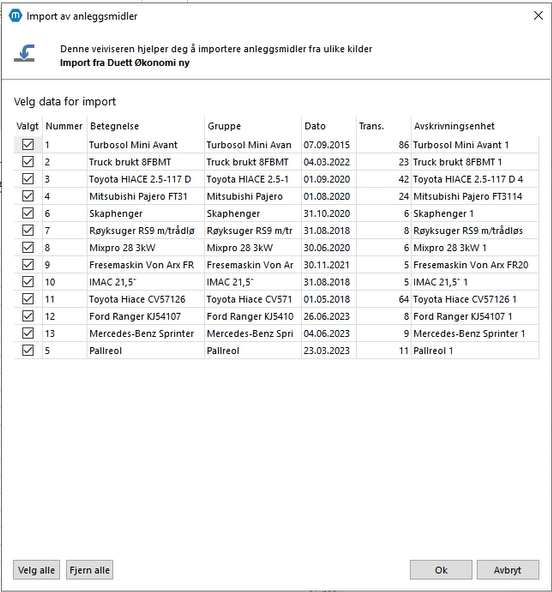The width and height of the screenshot is (552, 592).
Task: Click the Velg alle button
Action: [37, 570]
